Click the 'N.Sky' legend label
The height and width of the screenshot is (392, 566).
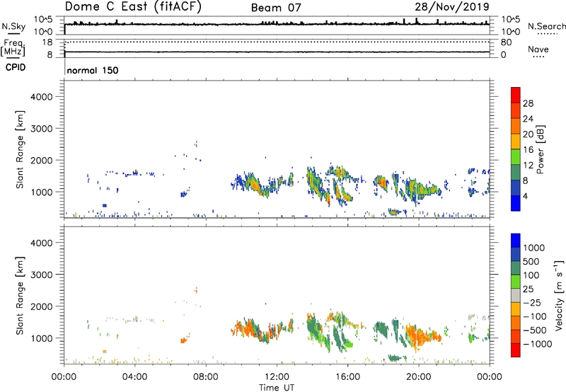[13, 26]
